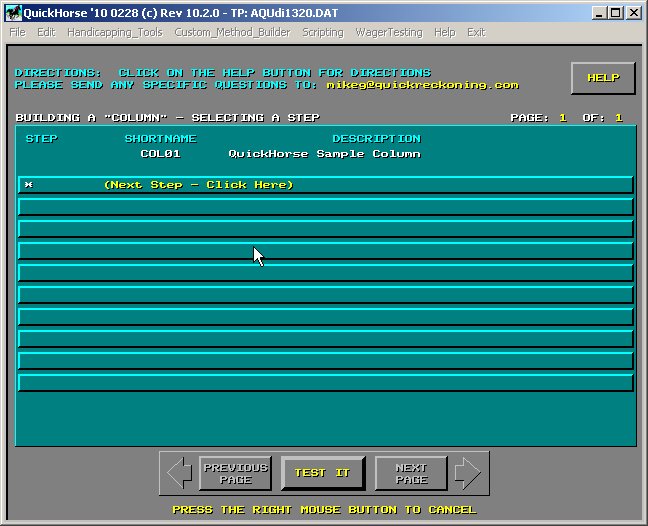
Task: Click the Exit menu item
Action: tap(476, 32)
